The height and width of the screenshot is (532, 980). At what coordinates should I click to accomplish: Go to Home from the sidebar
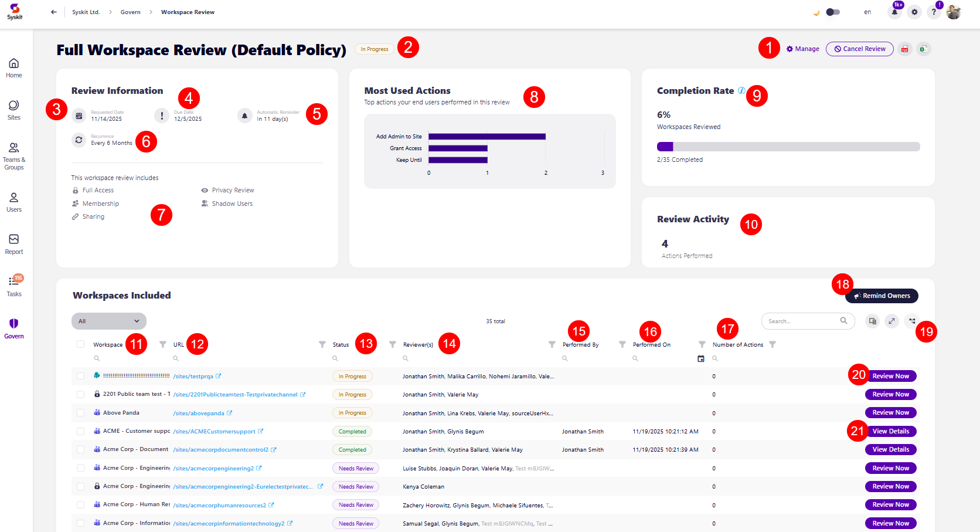[13, 66]
